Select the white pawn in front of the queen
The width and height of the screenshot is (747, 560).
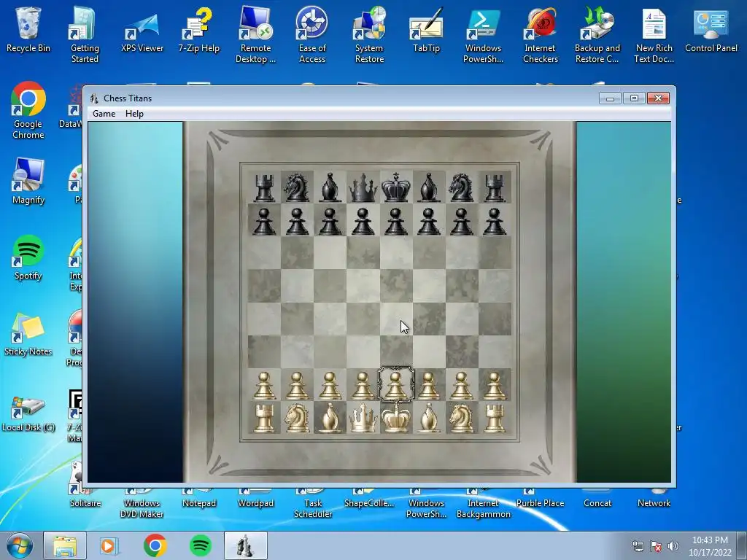click(363, 385)
